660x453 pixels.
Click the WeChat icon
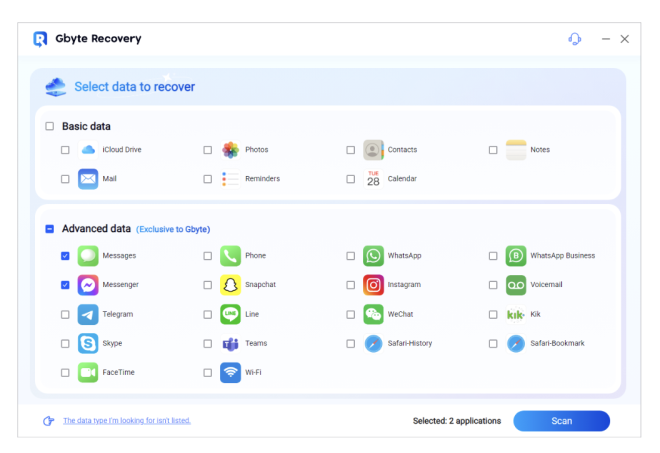click(373, 314)
